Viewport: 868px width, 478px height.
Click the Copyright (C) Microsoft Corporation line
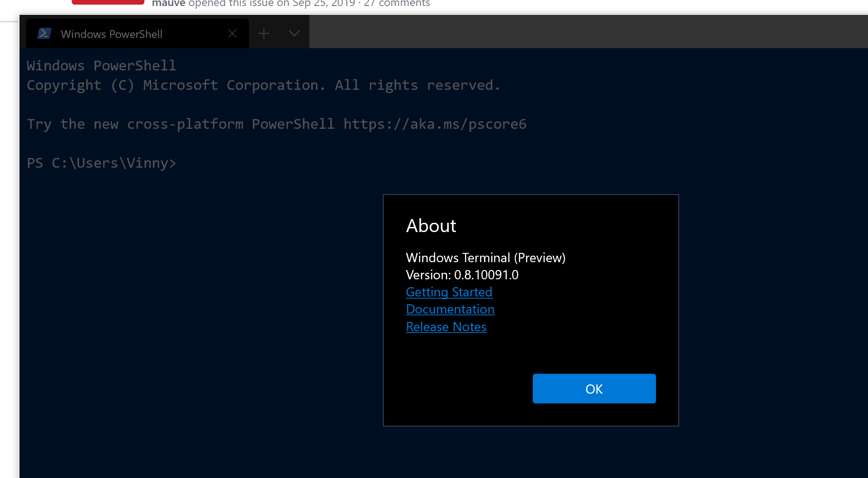click(x=263, y=85)
